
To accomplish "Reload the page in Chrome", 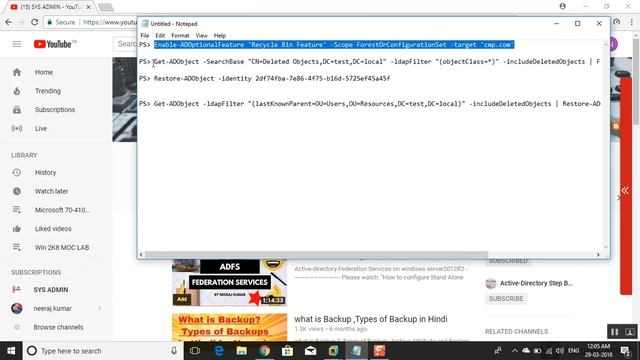I will [x=35, y=22].
